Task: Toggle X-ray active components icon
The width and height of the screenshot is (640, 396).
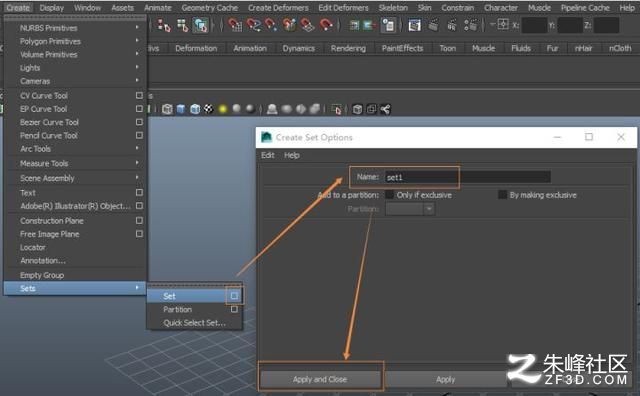Action: click(x=371, y=109)
